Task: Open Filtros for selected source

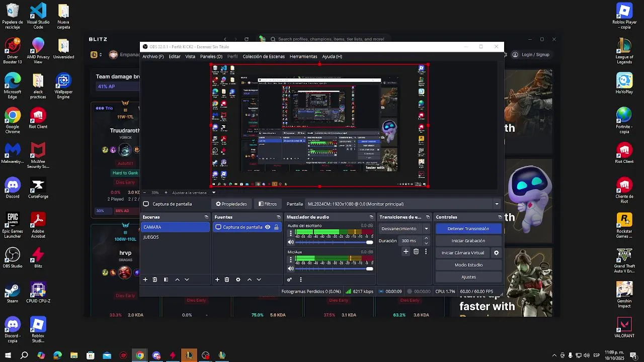Action: click(x=267, y=204)
